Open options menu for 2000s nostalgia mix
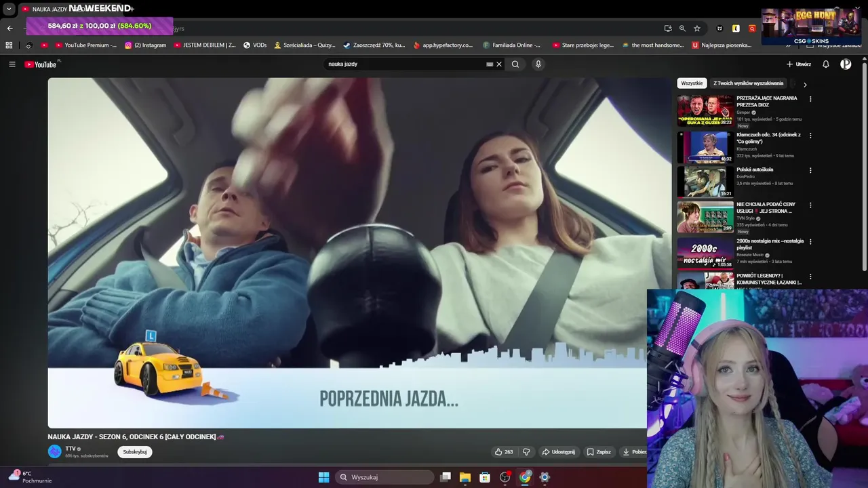This screenshot has width=868, height=488. (x=810, y=241)
